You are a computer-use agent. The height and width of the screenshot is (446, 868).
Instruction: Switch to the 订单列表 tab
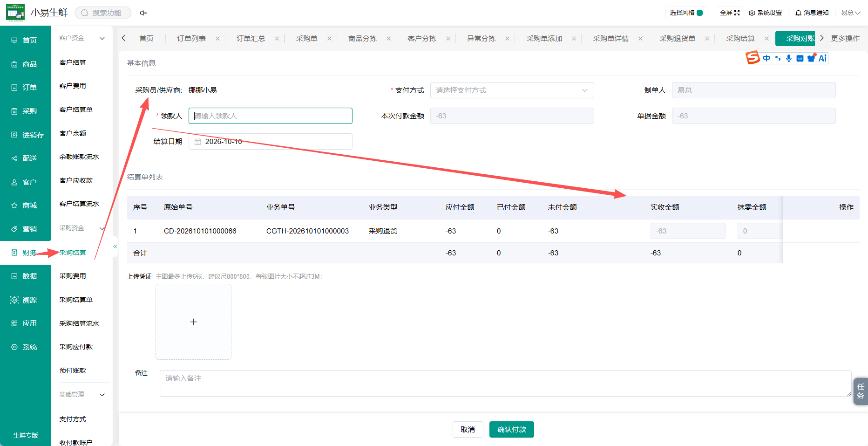point(191,39)
